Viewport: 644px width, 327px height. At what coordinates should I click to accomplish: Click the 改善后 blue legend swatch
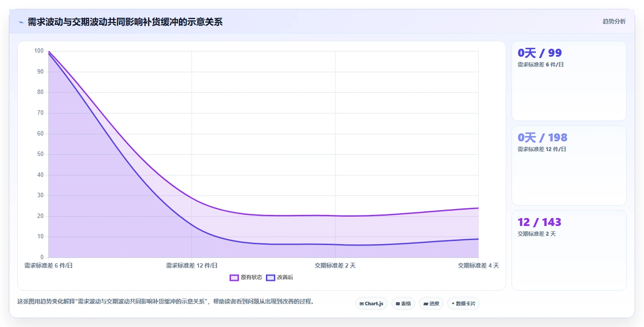[270, 277]
